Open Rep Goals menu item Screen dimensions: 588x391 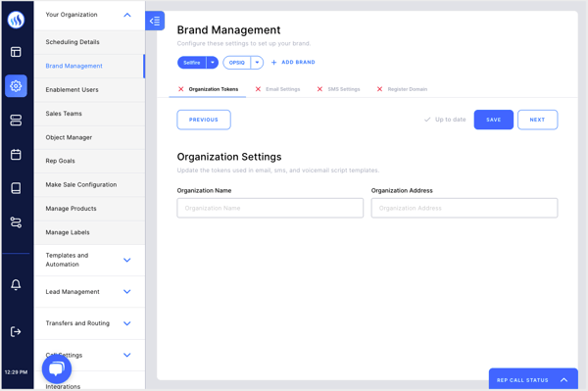tap(89, 161)
